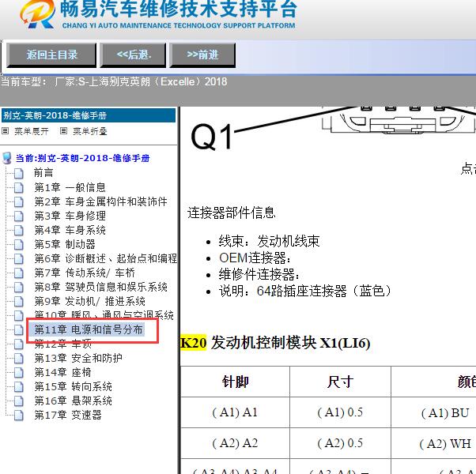The image size is (476, 474).
Task: Open 第13章 安全和防护
Action: [78, 358]
